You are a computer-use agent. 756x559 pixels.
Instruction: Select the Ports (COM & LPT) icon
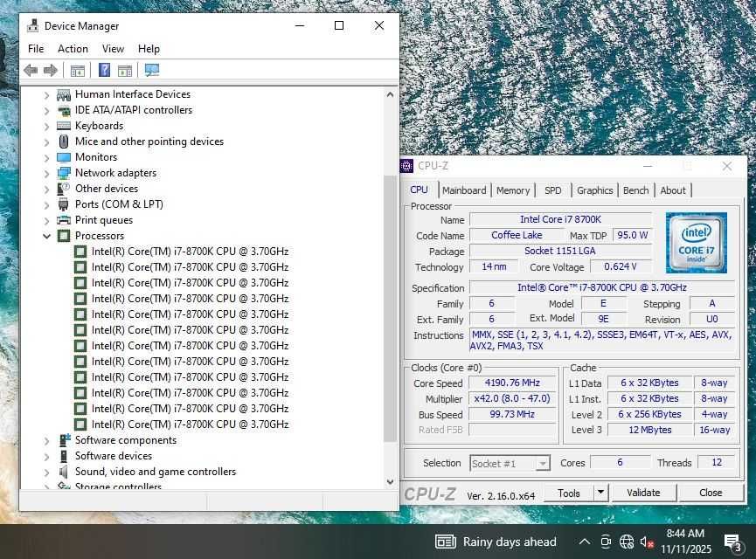[64, 204]
